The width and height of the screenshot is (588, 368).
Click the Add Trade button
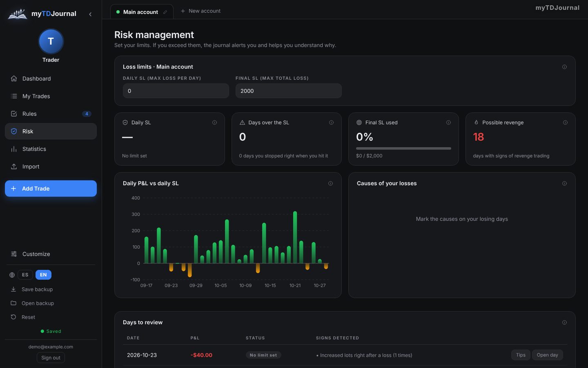tap(51, 188)
